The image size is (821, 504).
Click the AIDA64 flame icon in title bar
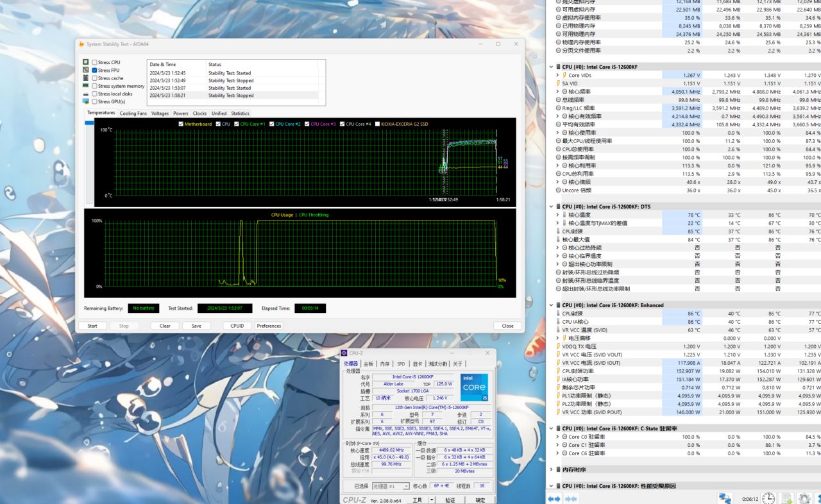point(81,44)
